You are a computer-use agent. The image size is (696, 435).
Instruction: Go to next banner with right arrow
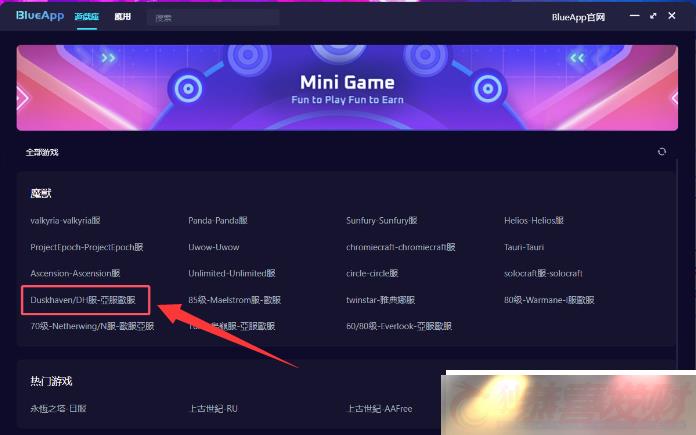[674, 98]
